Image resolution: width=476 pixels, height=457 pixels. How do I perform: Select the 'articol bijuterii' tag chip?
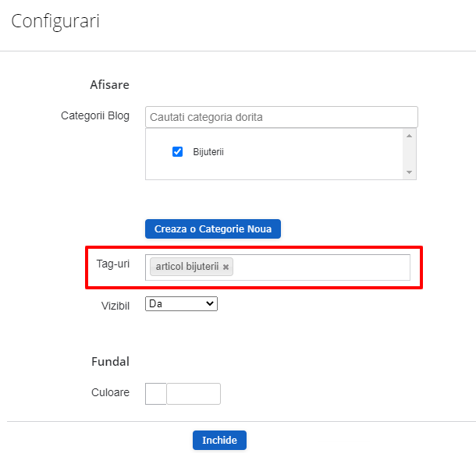click(187, 267)
